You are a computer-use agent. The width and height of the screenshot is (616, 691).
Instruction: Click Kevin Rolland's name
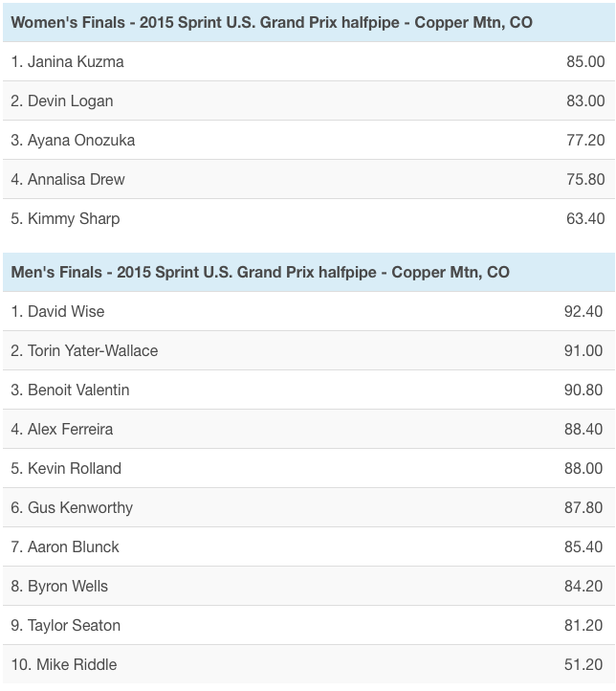click(x=75, y=468)
